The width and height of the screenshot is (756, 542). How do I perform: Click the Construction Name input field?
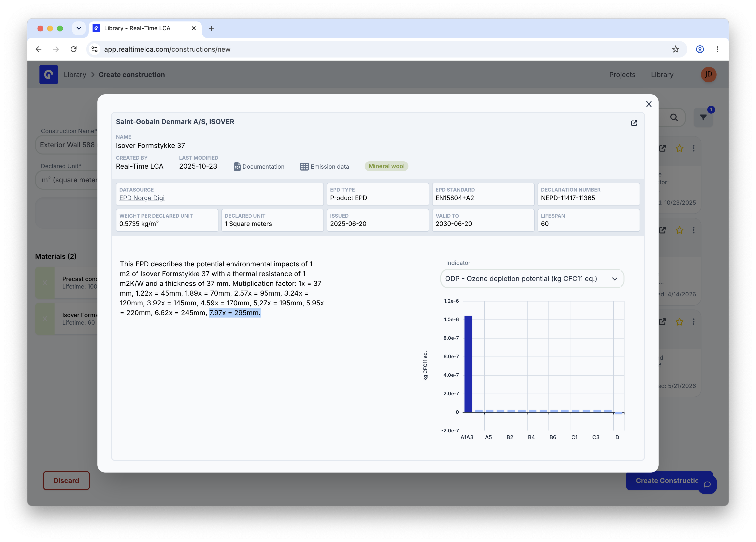coord(67,145)
